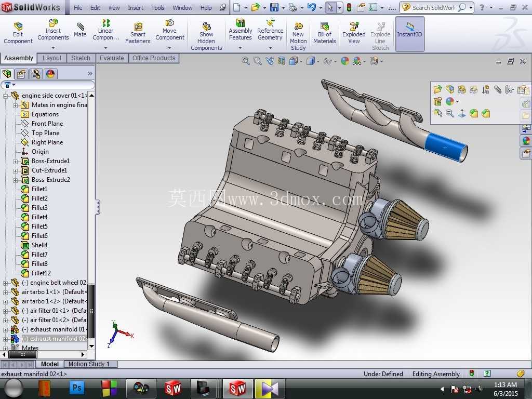Switch to the Office Products tab
Screen dimensions: 532x399
pyautogui.click(x=154, y=58)
